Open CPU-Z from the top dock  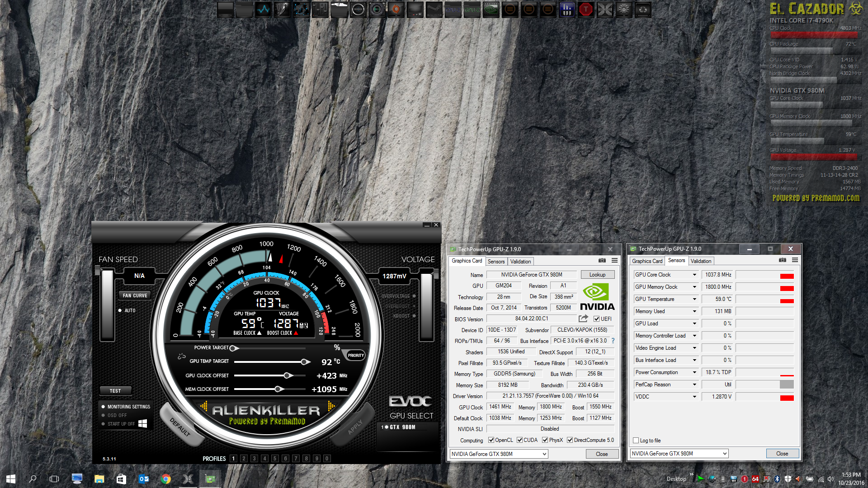coord(453,9)
